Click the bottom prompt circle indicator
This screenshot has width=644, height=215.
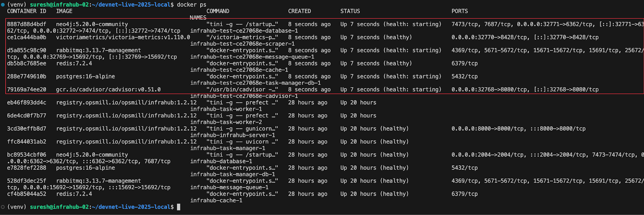tap(3, 207)
